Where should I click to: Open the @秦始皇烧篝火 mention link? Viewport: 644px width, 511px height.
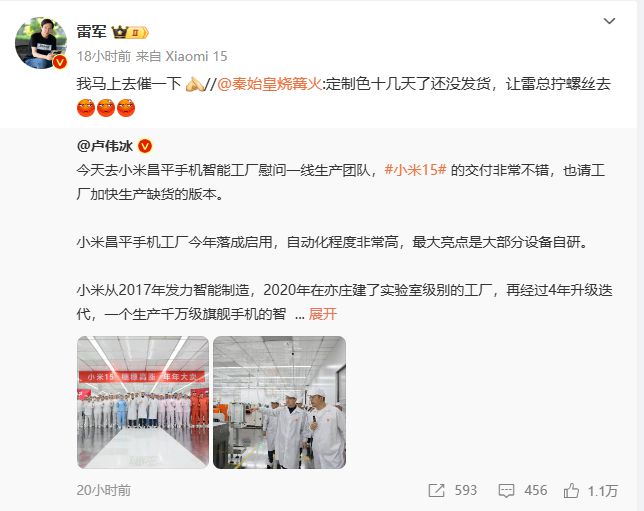[269, 84]
